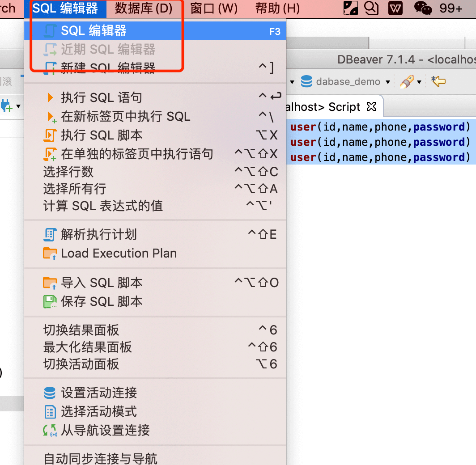The image size is (476, 465).
Task: Open Spotlight search from the menu bar
Action: click(x=371, y=8)
